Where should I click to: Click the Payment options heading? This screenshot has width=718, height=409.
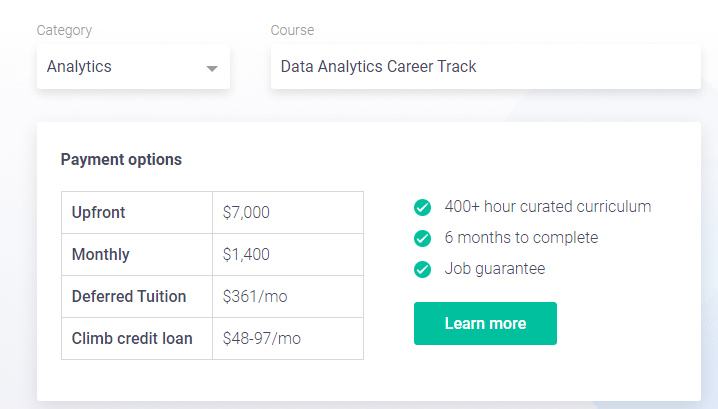(x=121, y=159)
